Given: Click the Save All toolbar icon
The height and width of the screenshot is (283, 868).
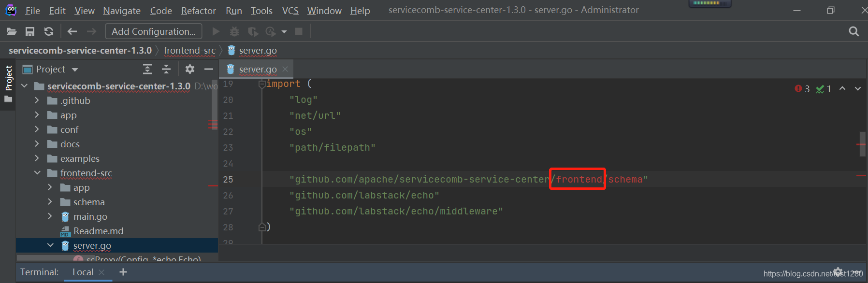Looking at the screenshot, I should coord(30,31).
